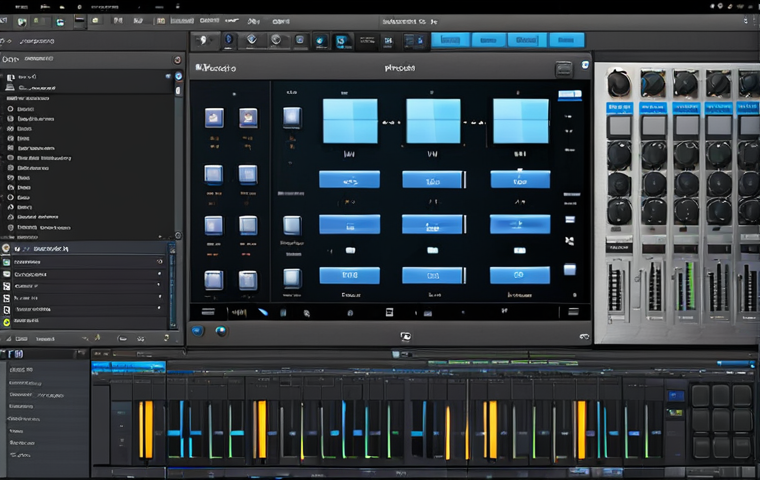Click the orange round icon in the left panel header
This screenshot has width=760, height=480.
pos(177,60)
